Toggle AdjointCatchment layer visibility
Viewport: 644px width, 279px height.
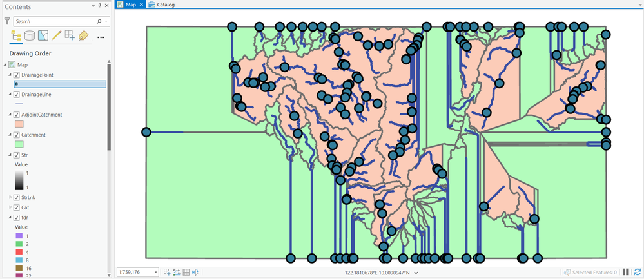(x=17, y=115)
